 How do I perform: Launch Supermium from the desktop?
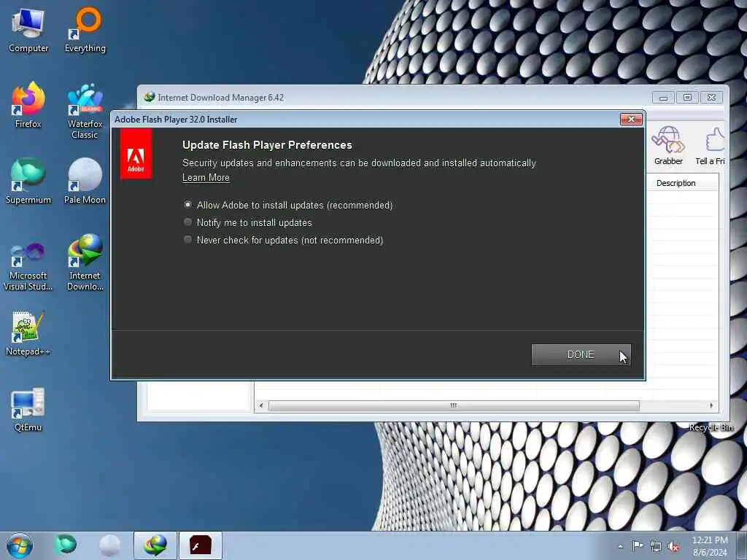point(28,181)
